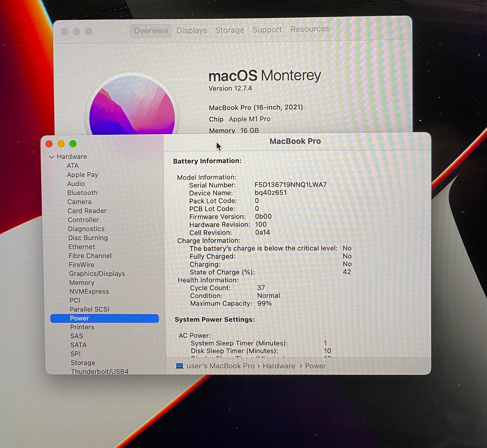Screen dimensions: 487x448
Task: Click the Condition value Normal
Action: click(x=269, y=295)
